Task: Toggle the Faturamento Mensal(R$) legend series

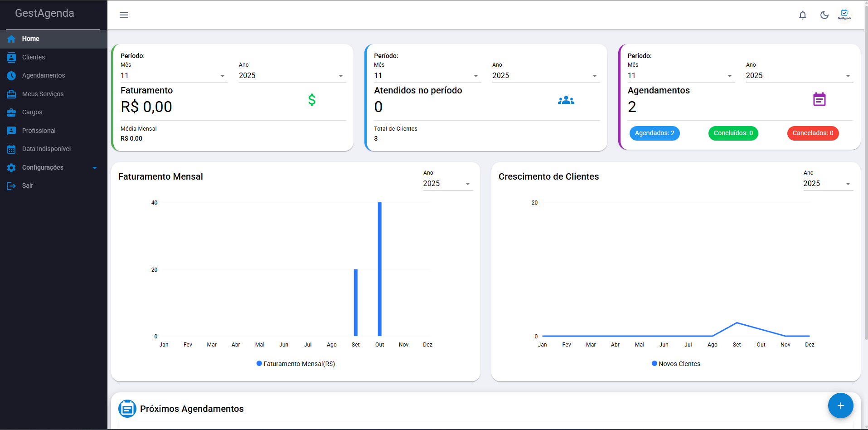Action: click(x=296, y=364)
